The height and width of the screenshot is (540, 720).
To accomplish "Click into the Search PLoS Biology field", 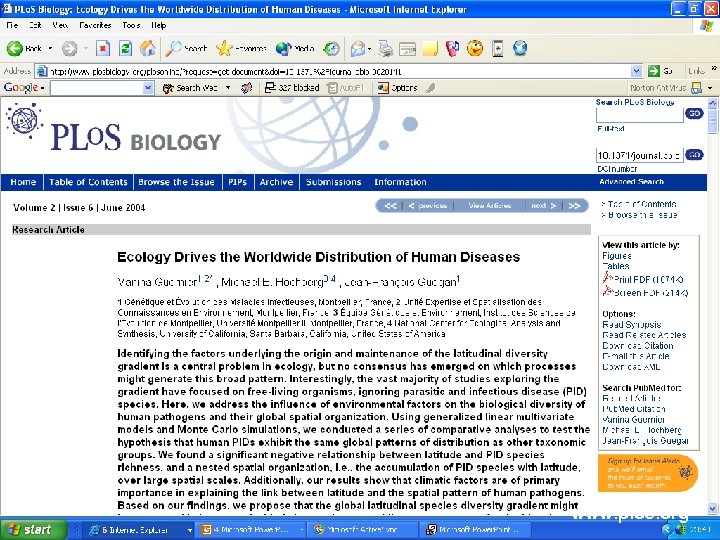I will tap(639, 114).
